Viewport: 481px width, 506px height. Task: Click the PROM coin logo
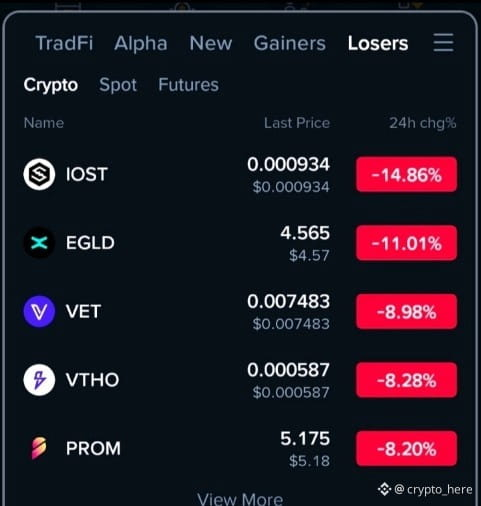(39, 448)
